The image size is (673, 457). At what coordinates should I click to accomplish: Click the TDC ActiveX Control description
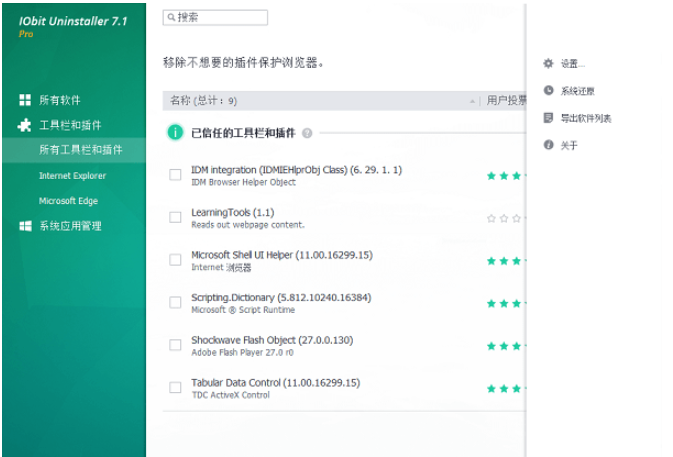coord(230,395)
